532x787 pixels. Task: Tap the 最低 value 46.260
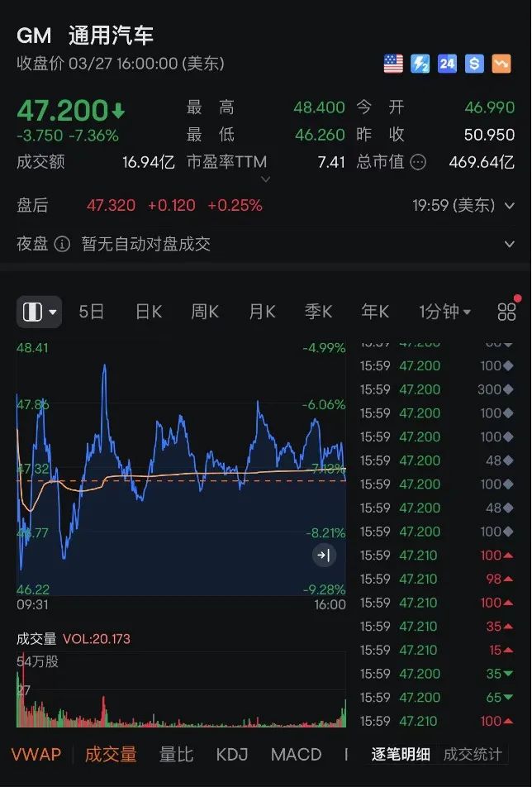point(320,135)
